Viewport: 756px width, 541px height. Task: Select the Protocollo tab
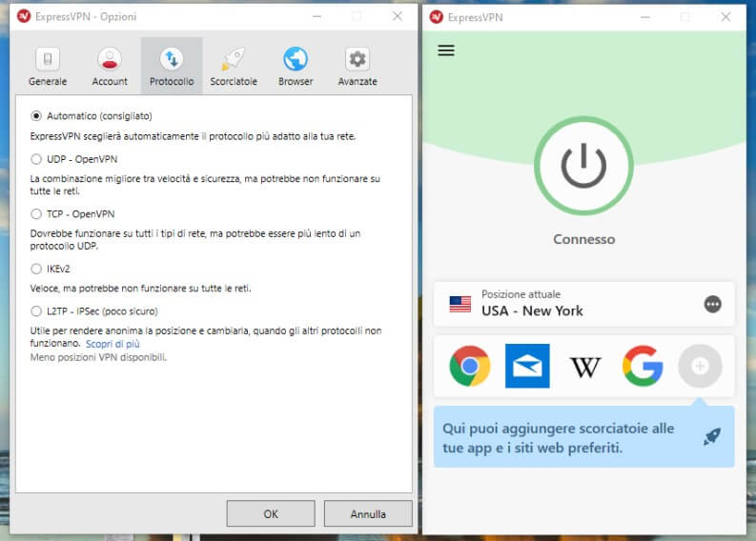click(x=172, y=66)
